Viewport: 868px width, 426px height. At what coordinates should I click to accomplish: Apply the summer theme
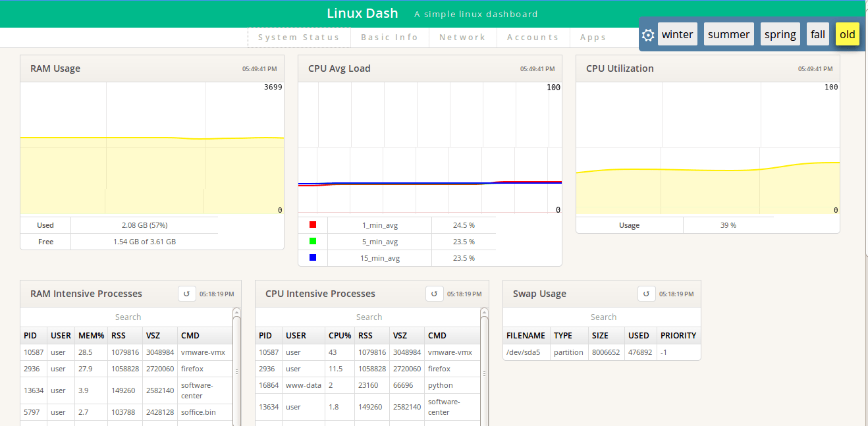(728, 34)
